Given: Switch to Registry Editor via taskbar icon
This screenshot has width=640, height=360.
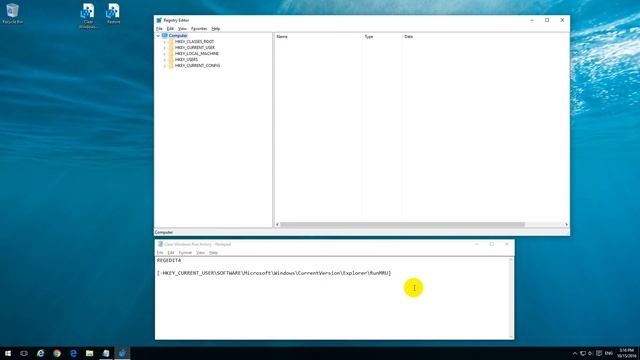Looking at the screenshot, I should point(122,353).
